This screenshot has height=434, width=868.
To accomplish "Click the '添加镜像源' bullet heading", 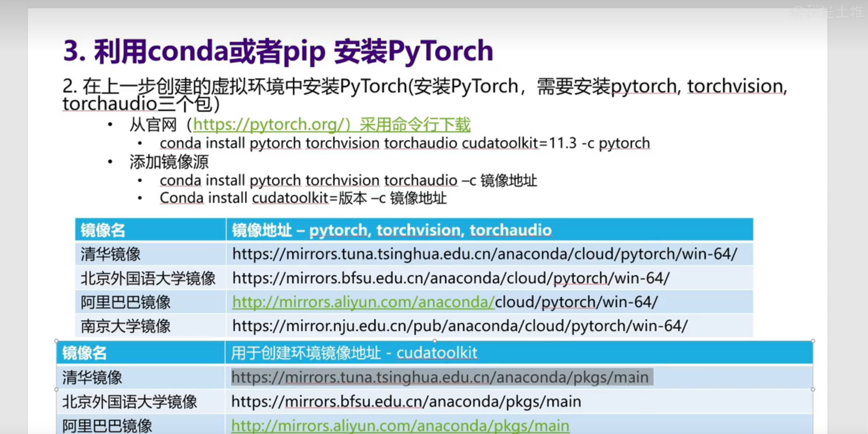I will (x=169, y=162).
